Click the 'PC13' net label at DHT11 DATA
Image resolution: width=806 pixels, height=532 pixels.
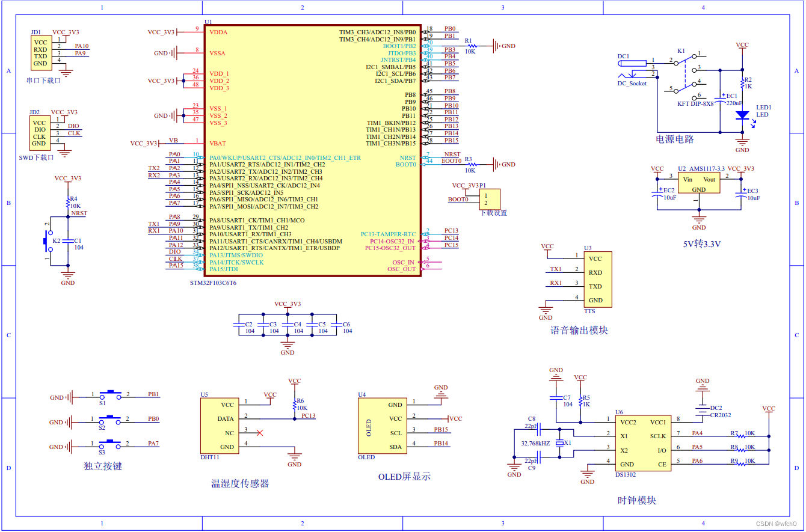click(x=309, y=415)
